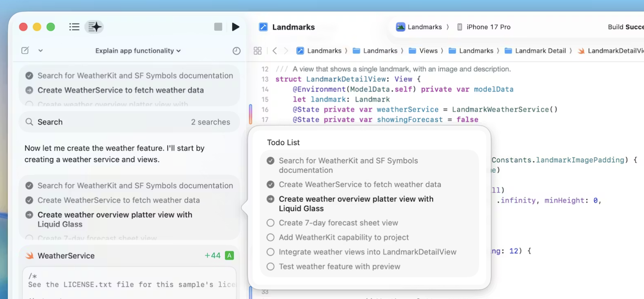Click the LandmarkDetailView struct name on line 13
The width and height of the screenshot is (644, 299).
pos(346,79)
